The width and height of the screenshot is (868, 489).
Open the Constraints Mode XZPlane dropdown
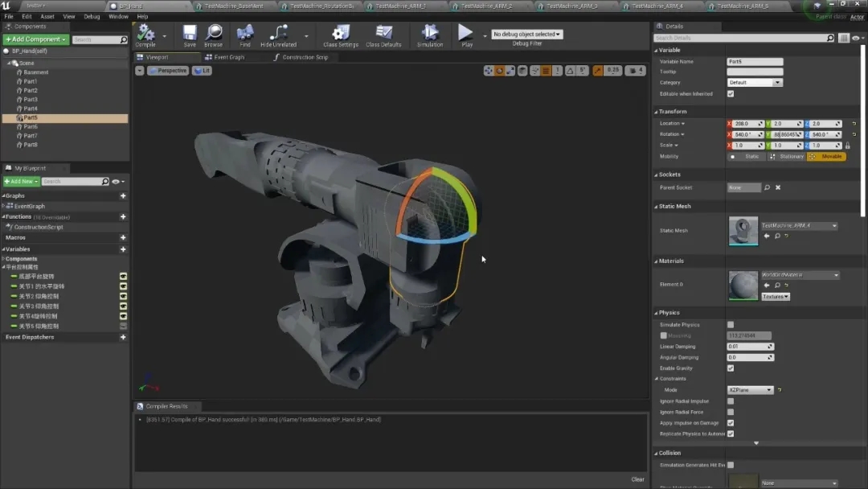[x=750, y=390]
